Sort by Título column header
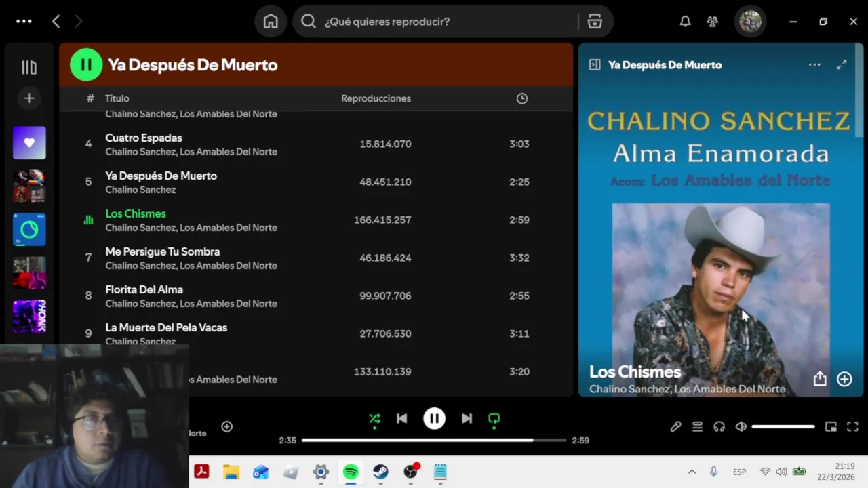This screenshot has height=488, width=868. point(117,98)
